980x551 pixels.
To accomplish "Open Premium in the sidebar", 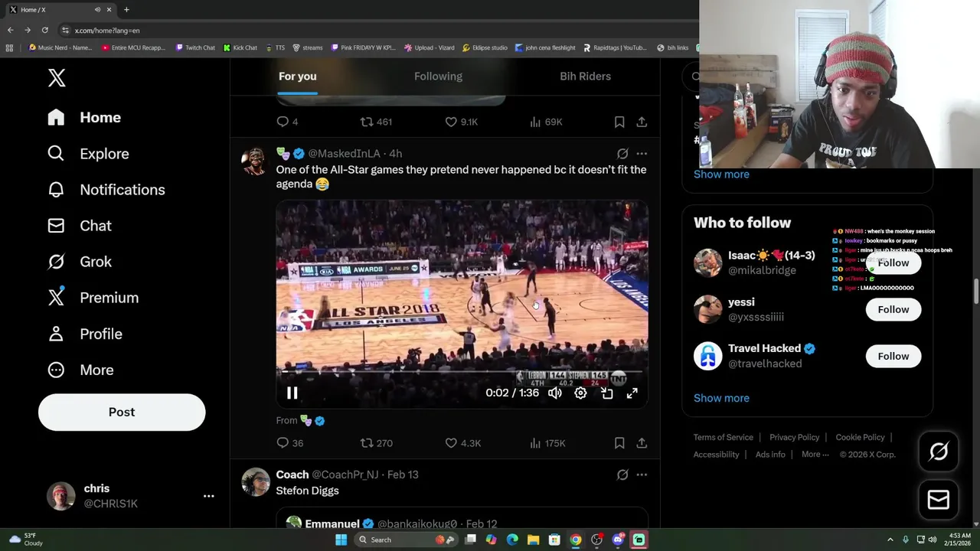I will coord(93,298).
